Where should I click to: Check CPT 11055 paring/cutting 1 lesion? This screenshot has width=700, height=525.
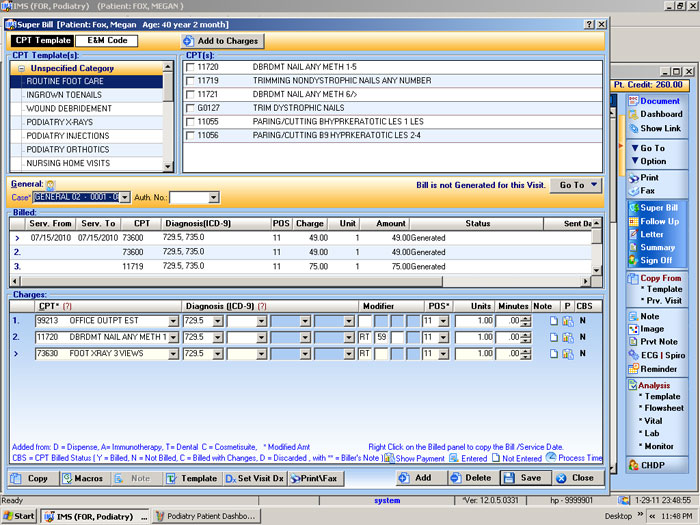click(190, 121)
